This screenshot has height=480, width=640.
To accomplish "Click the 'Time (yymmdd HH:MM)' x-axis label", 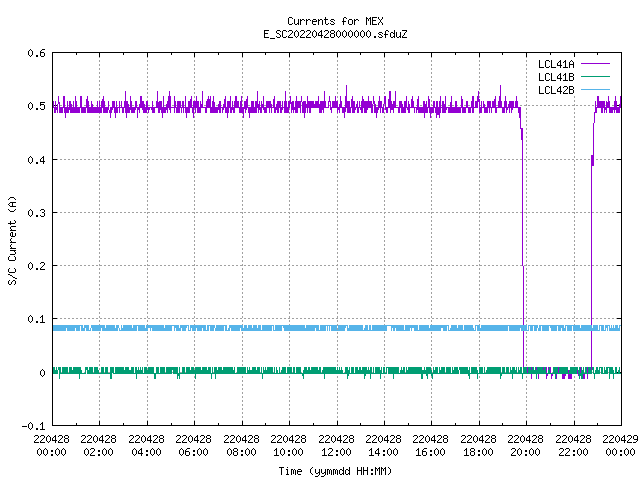I will 335,471.
